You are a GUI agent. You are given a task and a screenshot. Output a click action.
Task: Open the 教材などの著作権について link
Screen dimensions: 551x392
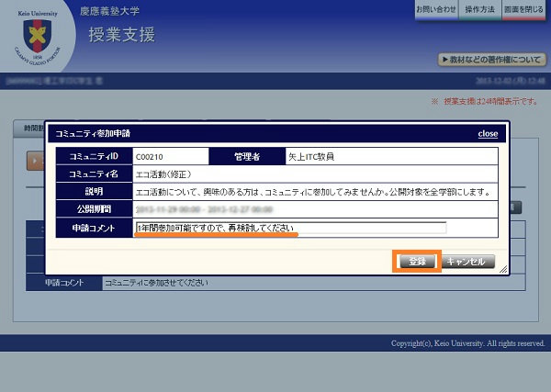pyautogui.click(x=491, y=59)
